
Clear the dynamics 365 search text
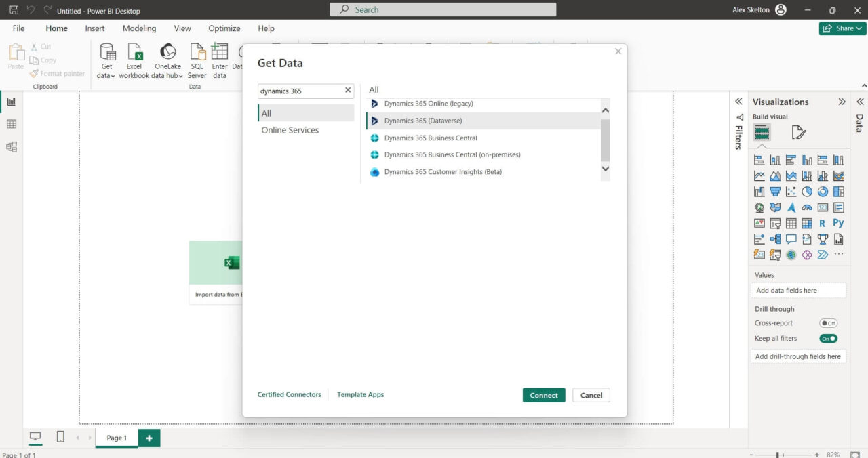tap(349, 90)
